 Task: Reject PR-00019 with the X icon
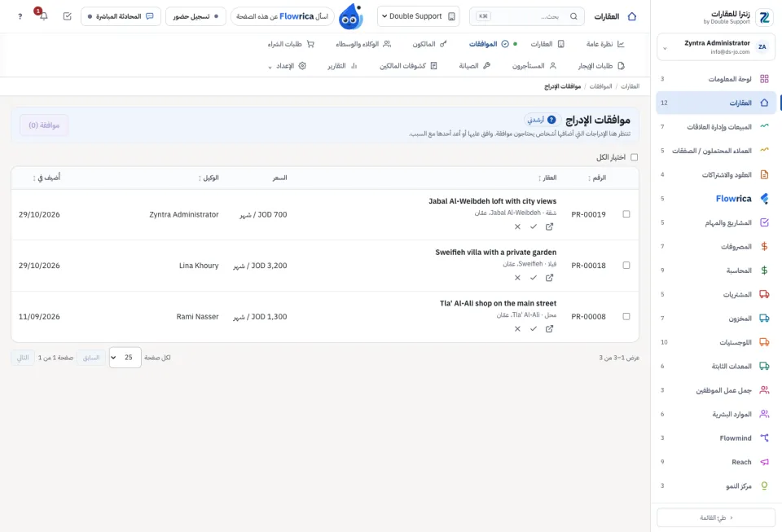pyautogui.click(x=517, y=226)
